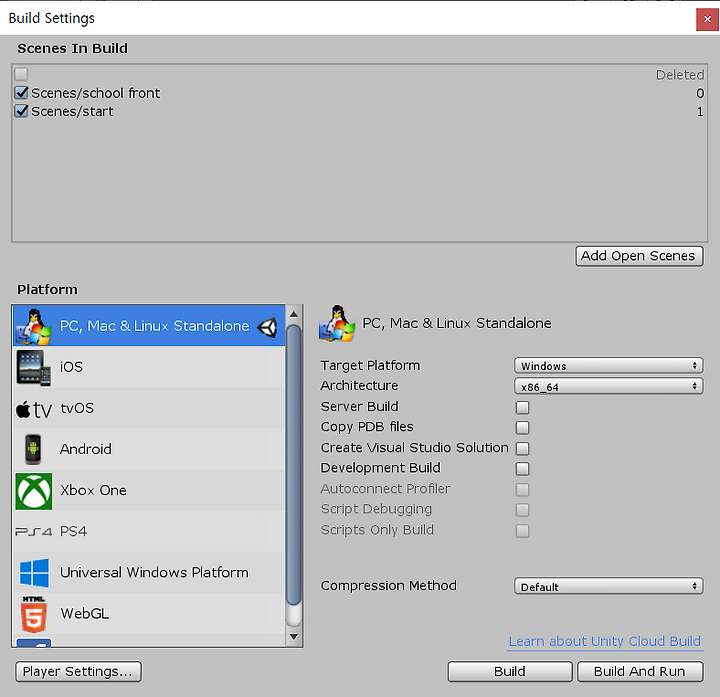
Task: Click the Platform heading
Action: (47, 289)
